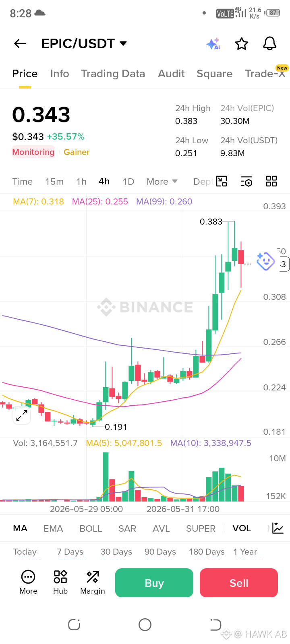Tap the floating AI robot face icon

pos(266,261)
